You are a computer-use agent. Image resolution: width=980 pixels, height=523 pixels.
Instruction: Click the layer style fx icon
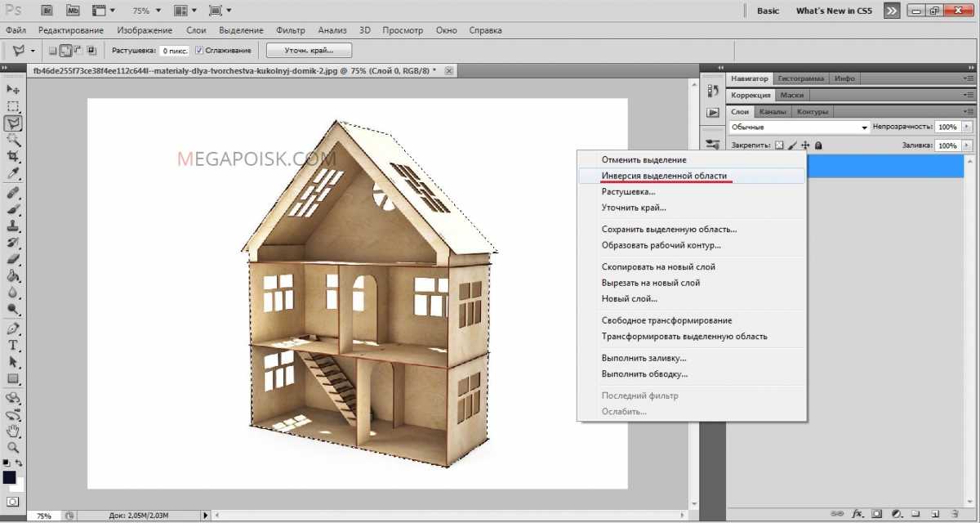click(857, 514)
